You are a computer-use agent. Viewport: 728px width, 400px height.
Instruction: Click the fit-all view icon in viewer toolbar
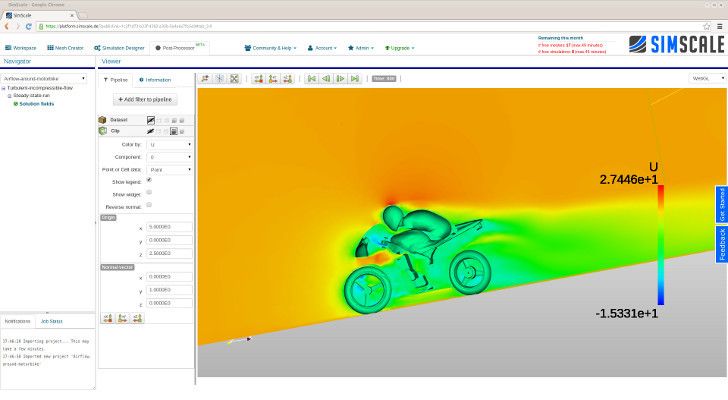(x=234, y=78)
